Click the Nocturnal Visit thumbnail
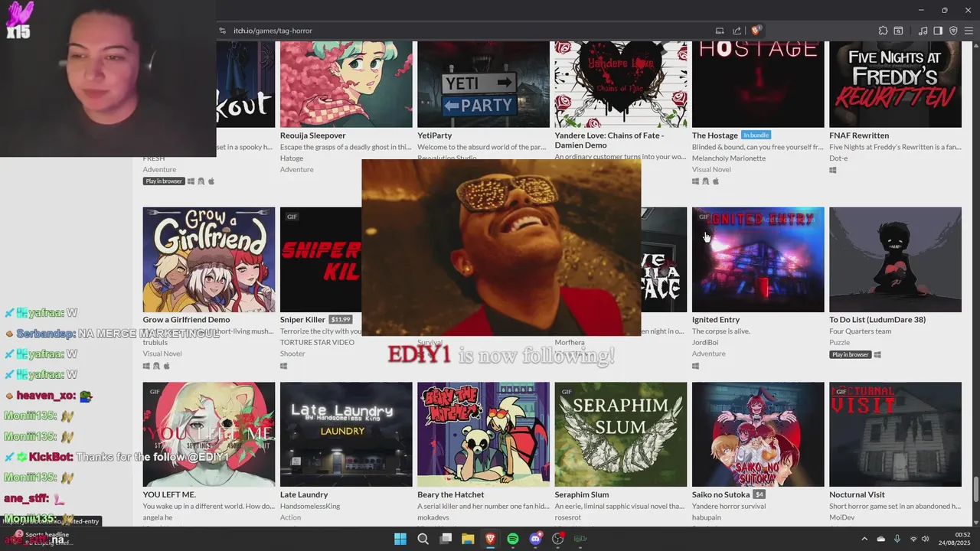Screen dimensions: 980x551 click(x=896, y=435)
